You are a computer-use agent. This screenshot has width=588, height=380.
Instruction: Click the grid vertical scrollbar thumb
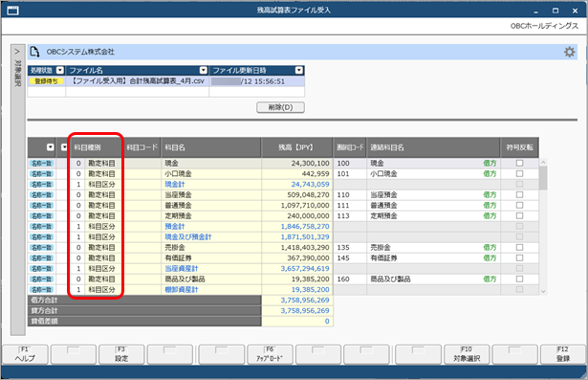pyautogui.click(x=543, y=178)
